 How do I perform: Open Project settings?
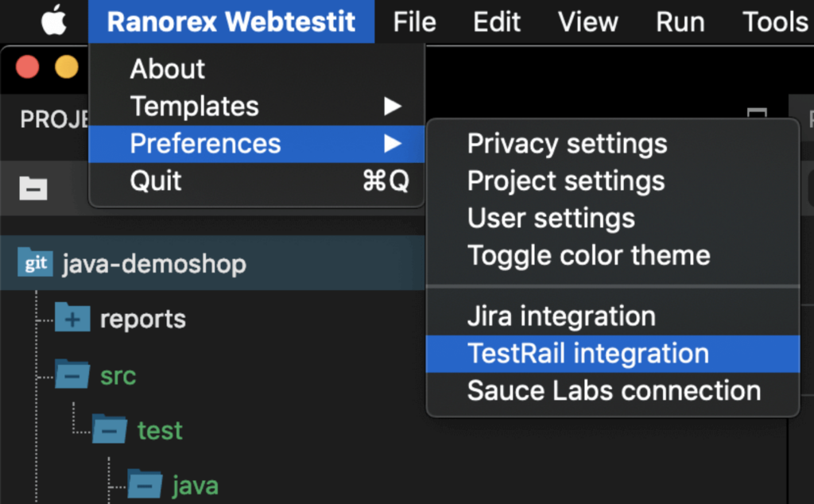coord(613,181)
